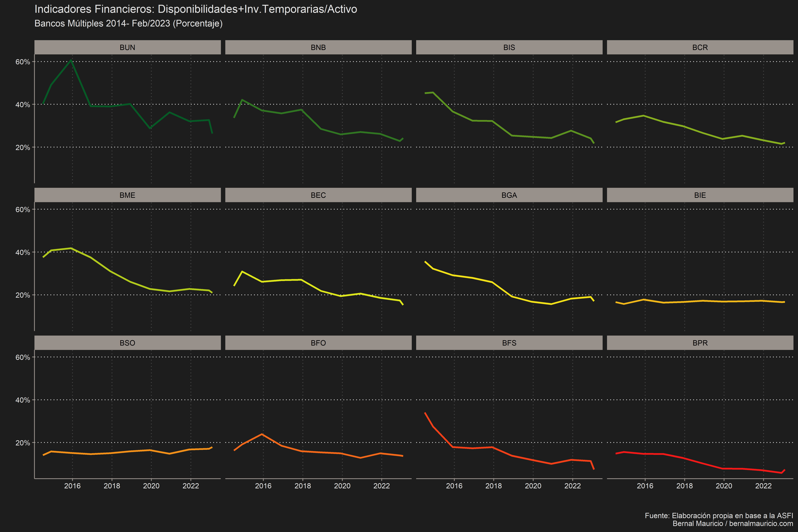Screen dimensions: 798x532
Task: Click the 40% axis label beside BSO
Action: click(23, 400)
